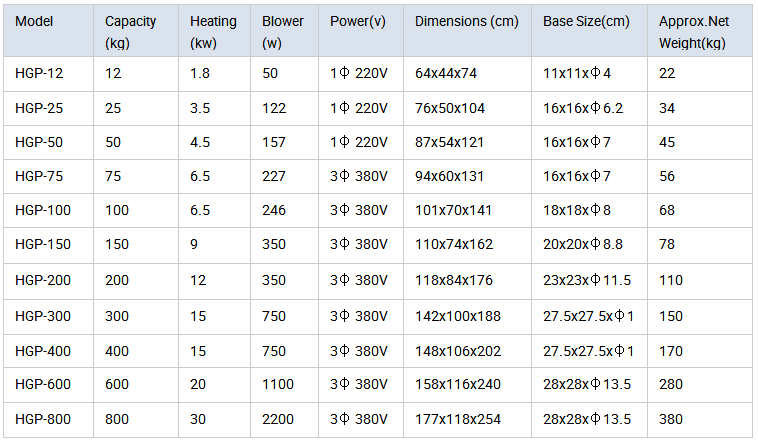Click base size 23x23xΦ11.5
This screenshot has width=758, height=443.
click(x=587, y=281)
